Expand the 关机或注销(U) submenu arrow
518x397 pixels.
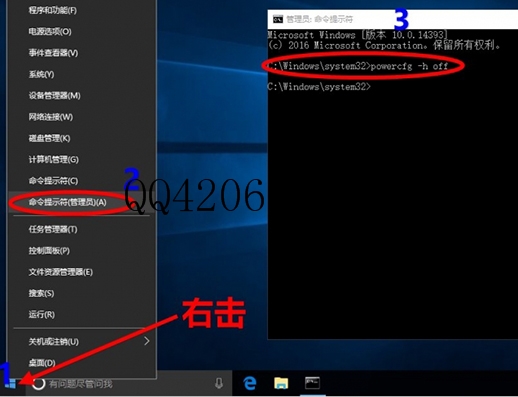(146, 341)
